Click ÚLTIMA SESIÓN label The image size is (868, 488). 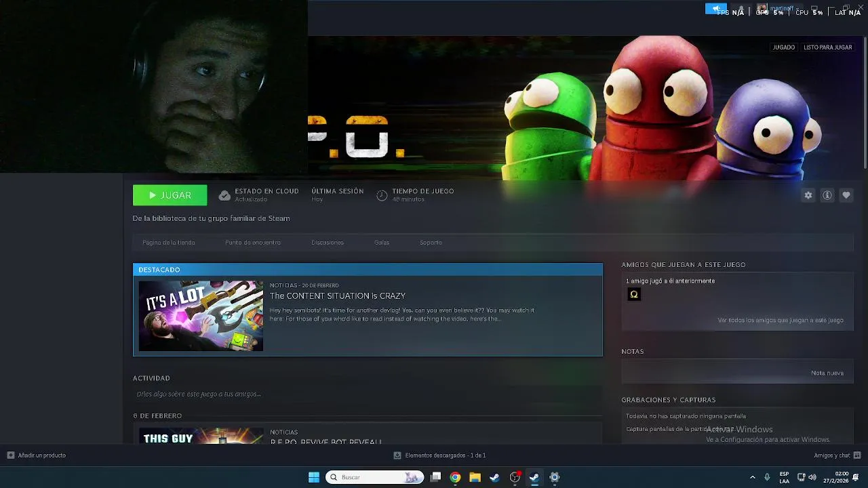tap(338, 191)
